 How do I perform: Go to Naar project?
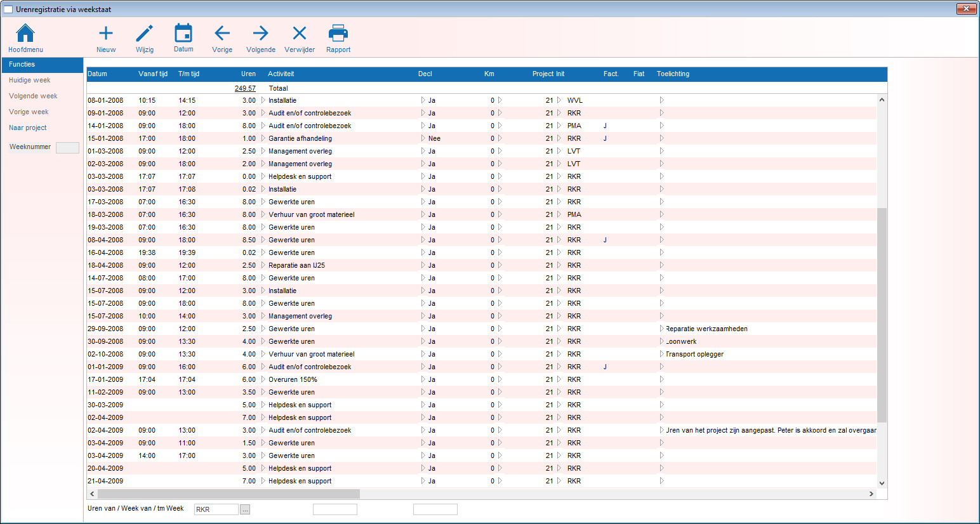pyautogui.click(x=28, y=128)
